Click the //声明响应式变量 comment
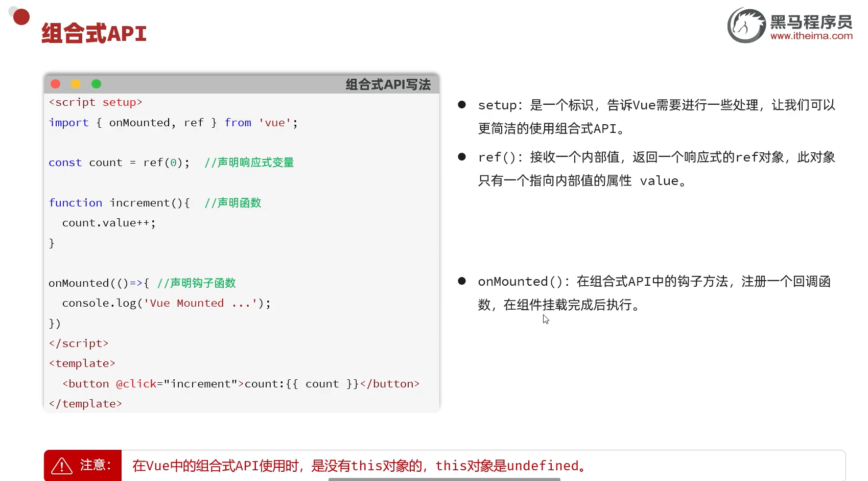Screen dimensions: 868x481 click(x=249, y=163)
